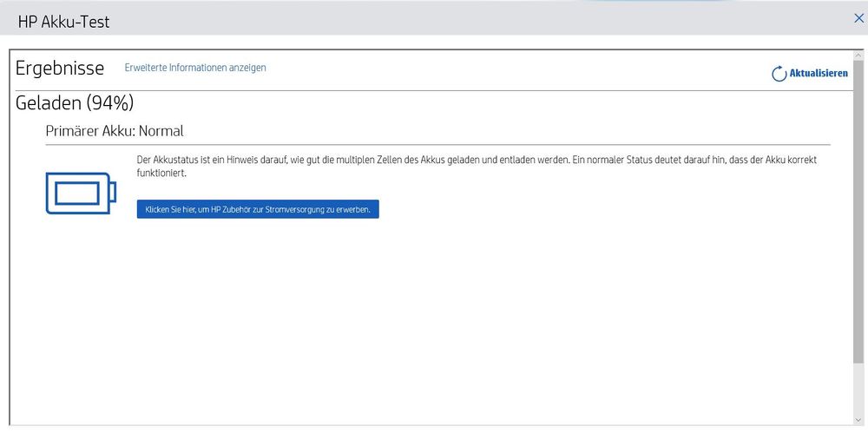Select the Geladen (94%) status text

(x=75, y=103)
